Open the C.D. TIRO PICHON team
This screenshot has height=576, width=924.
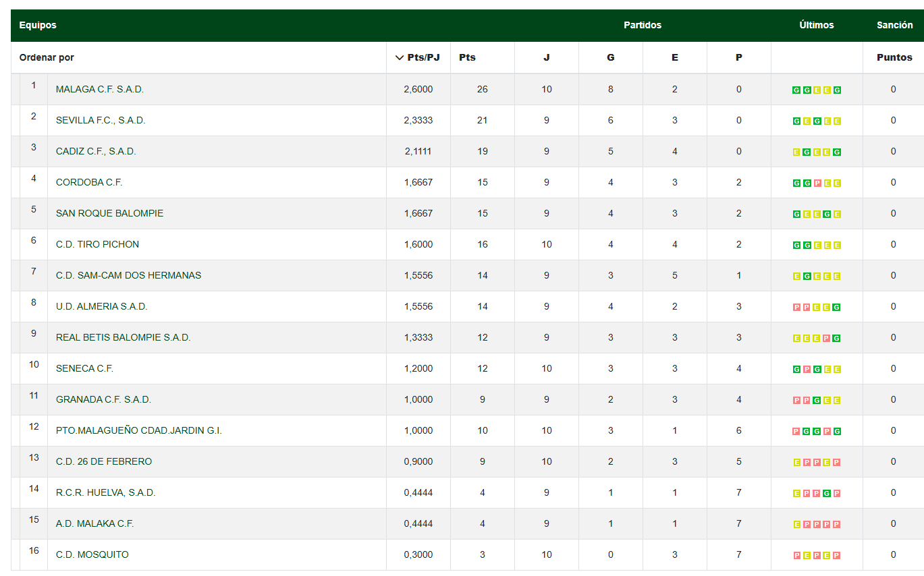click(x=97, y=244)
